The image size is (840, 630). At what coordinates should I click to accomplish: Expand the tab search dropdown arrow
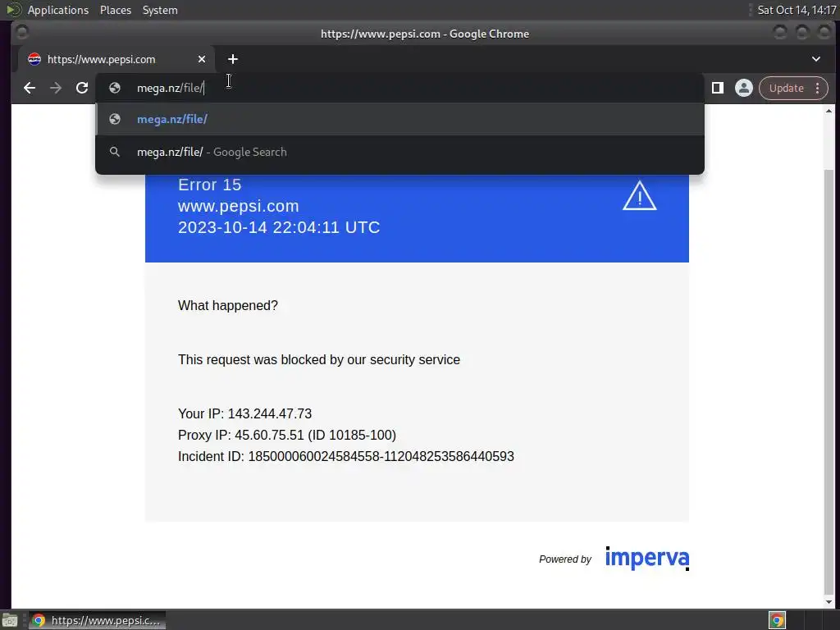816,59
